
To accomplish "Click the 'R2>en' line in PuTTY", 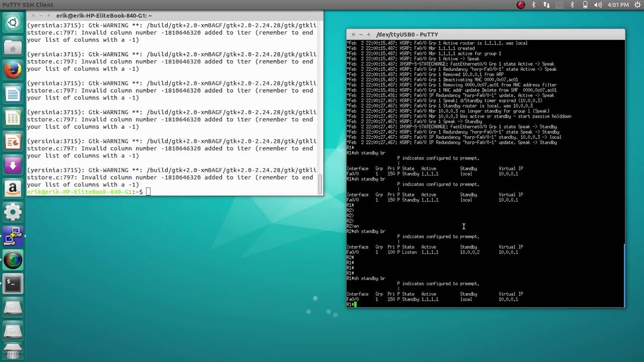I will pos(353,226).
